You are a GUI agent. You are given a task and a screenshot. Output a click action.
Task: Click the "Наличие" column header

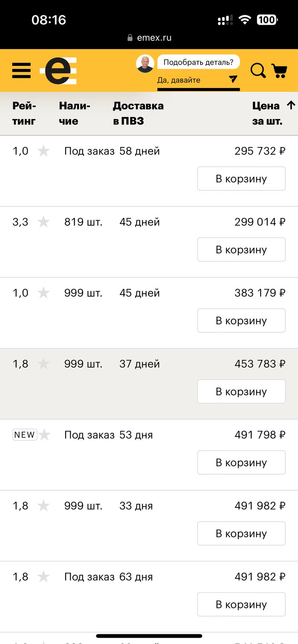(x=74, y=113)
